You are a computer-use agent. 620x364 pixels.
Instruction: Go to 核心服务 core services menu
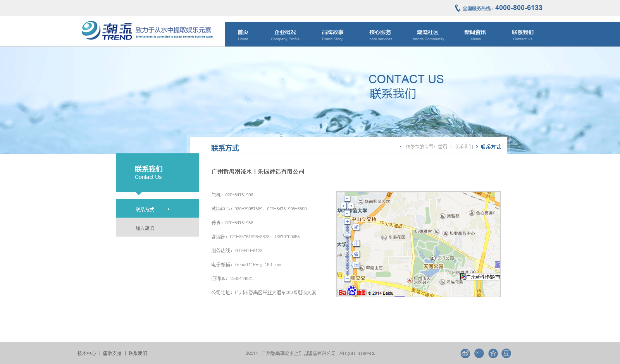[x=380, y=34]
